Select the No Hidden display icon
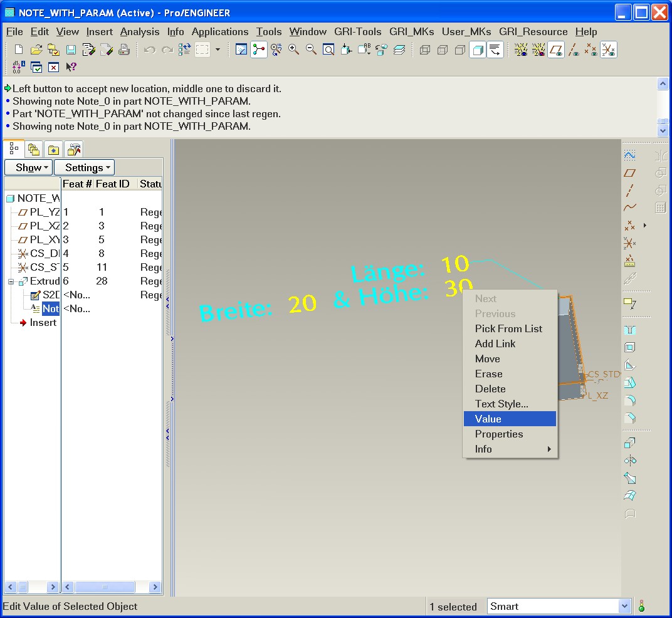This screenshot has height=618, width=672. click(x=460, y=50)
